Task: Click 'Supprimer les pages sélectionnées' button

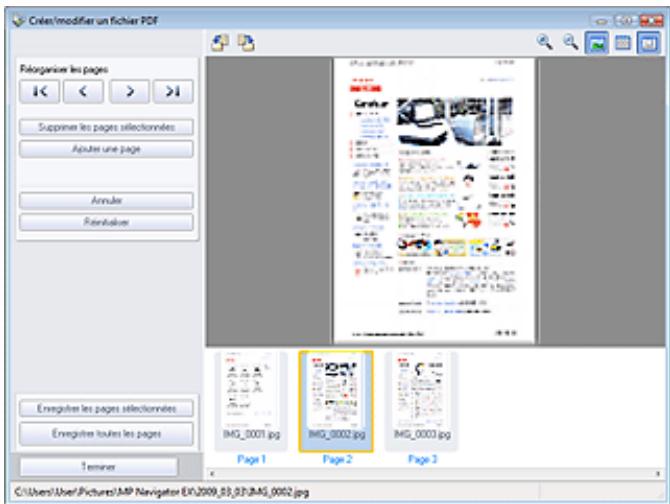Action: [106, 127]
